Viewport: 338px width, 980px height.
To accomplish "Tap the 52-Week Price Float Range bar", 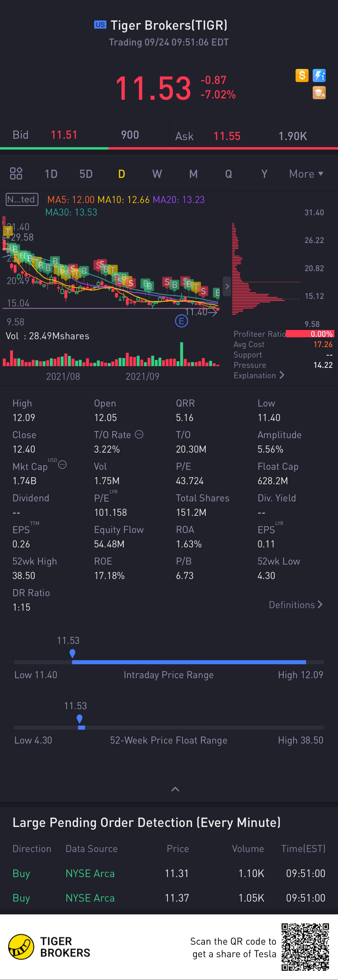I will pos(169,727).
